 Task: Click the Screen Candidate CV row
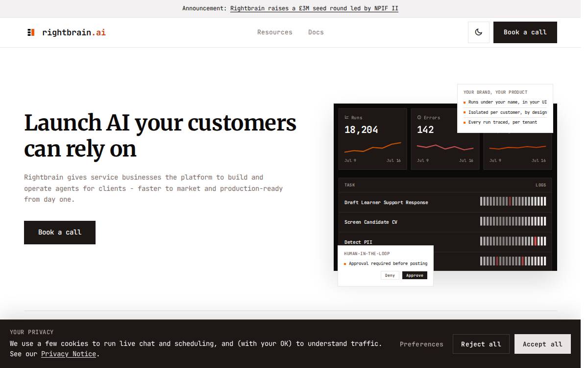point(445,222)
